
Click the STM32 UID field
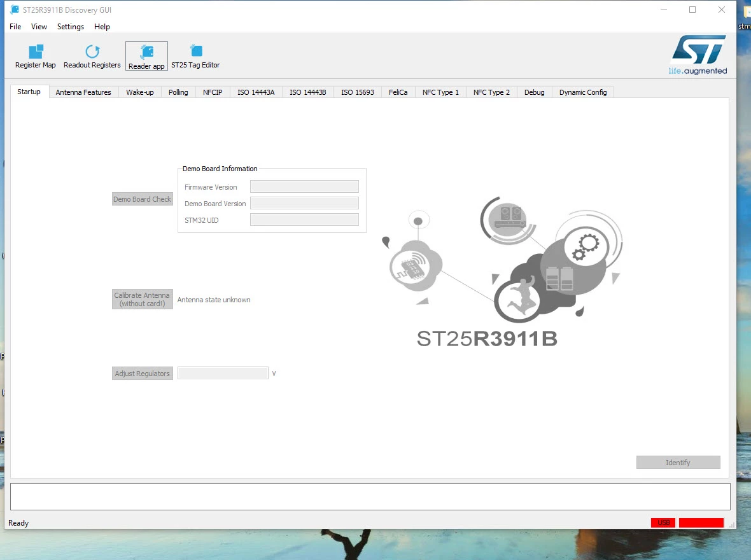click(x=304, y=220)
